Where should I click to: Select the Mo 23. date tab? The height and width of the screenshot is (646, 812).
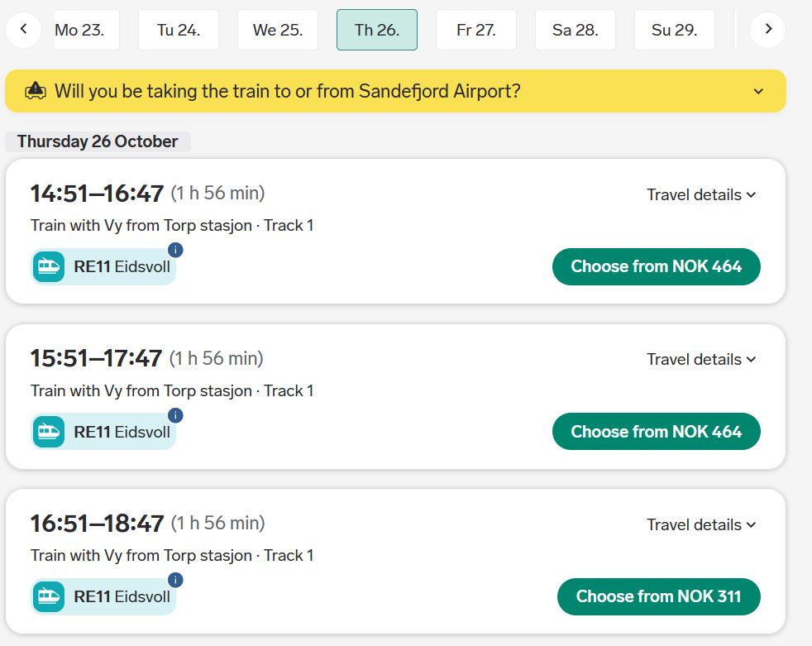(87, 30)
